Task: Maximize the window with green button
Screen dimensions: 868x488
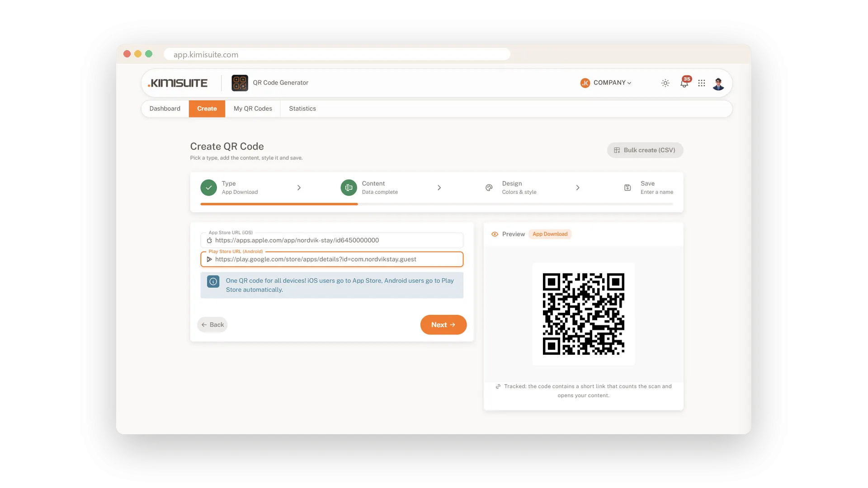Action: [149, 54]
